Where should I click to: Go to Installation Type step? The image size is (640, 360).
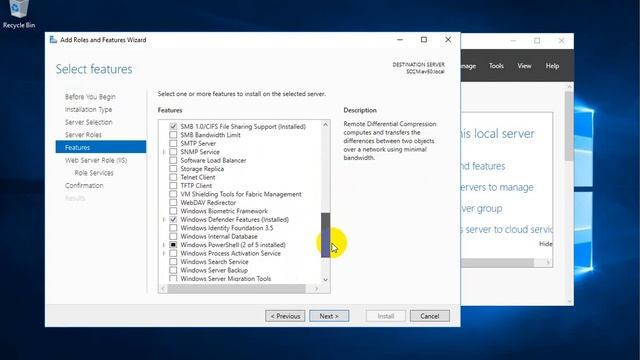pos(88,109)
